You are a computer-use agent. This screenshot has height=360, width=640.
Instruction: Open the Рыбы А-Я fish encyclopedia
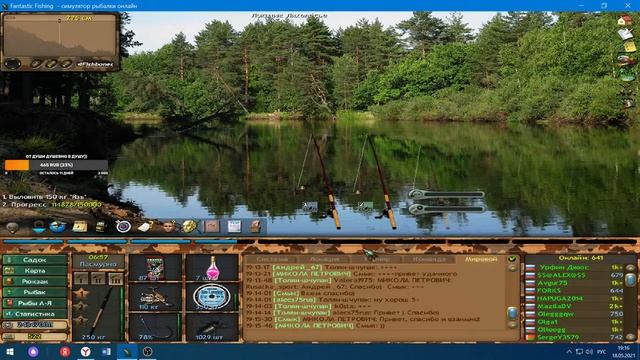click(35, 303)
